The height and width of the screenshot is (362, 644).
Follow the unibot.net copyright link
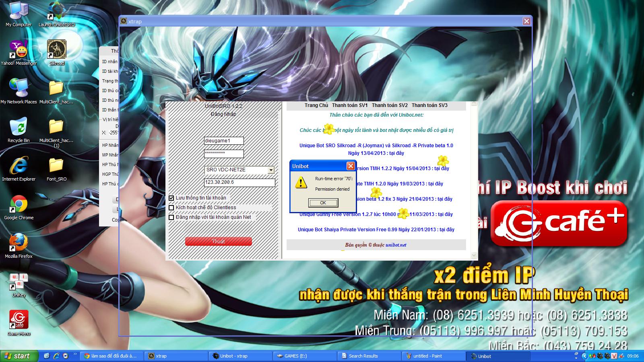pyautogui.click(x=396, y=245)
